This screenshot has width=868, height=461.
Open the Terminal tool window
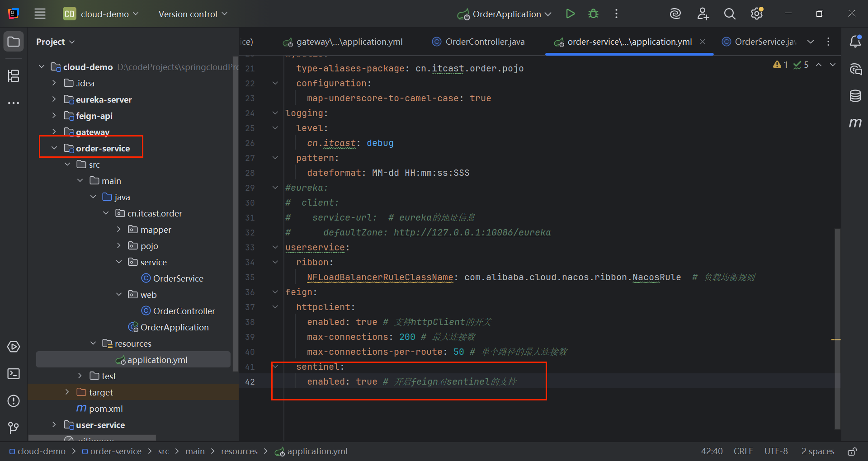click(x=14, y=374)
